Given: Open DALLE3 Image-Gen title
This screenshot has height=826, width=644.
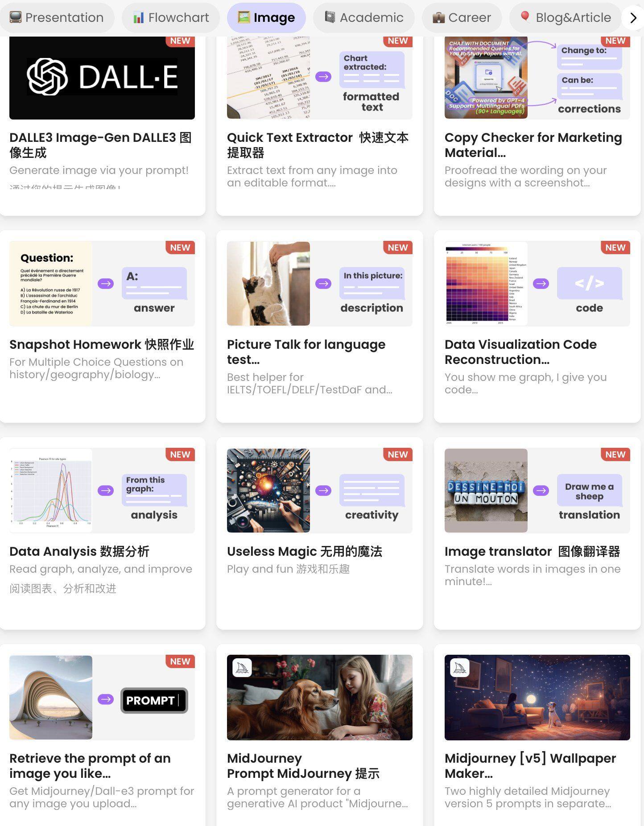Looking at the screenshot, I should click(x=101, y=145).
